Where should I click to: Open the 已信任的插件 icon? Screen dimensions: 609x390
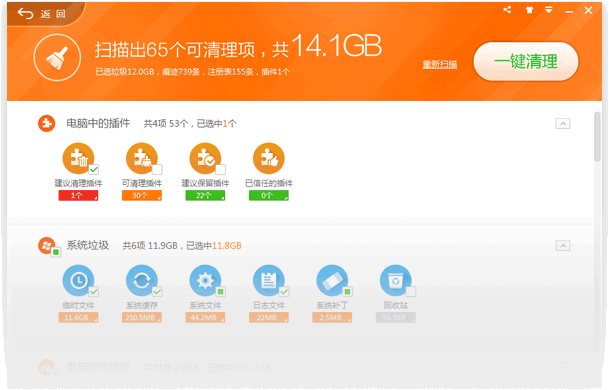point(268,158)
